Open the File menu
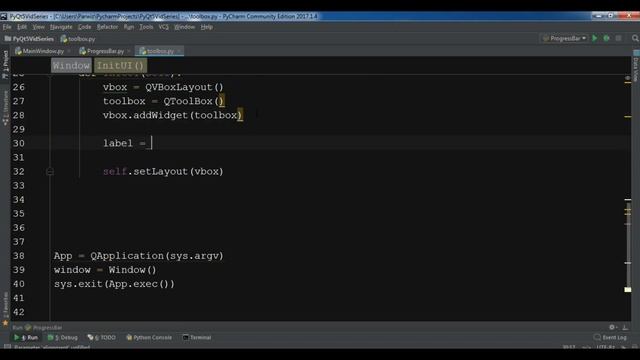640x360 pixels. click(7, 27)
